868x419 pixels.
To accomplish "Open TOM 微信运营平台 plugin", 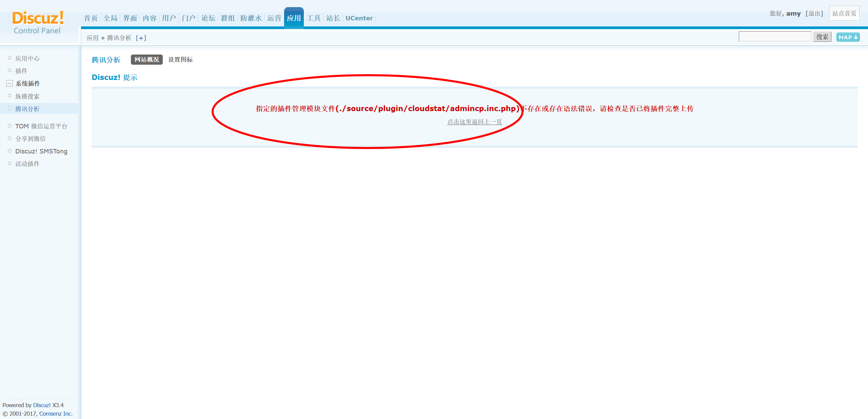I will (x=41, y=126).
